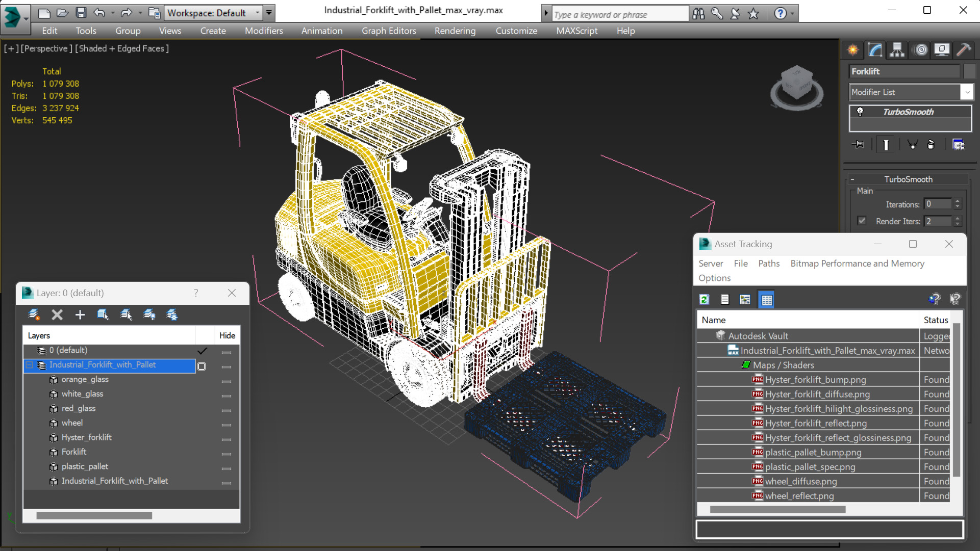Switch Asset Tracking to table view icon
This screenshot has width=980, height=551.
[x=767, y=300]
